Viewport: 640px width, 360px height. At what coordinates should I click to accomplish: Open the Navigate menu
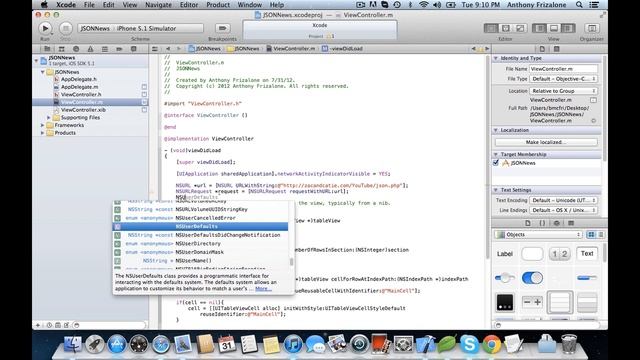(158, 5)
